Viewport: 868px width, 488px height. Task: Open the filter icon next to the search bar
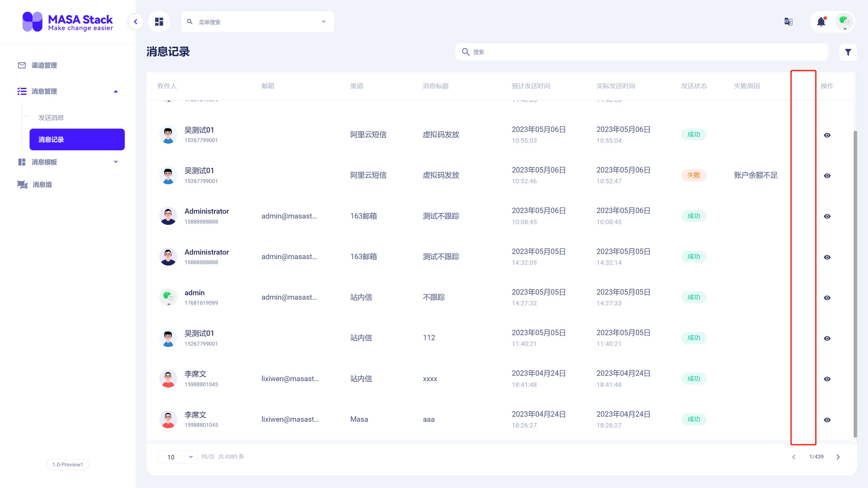[x=848, y=52]
